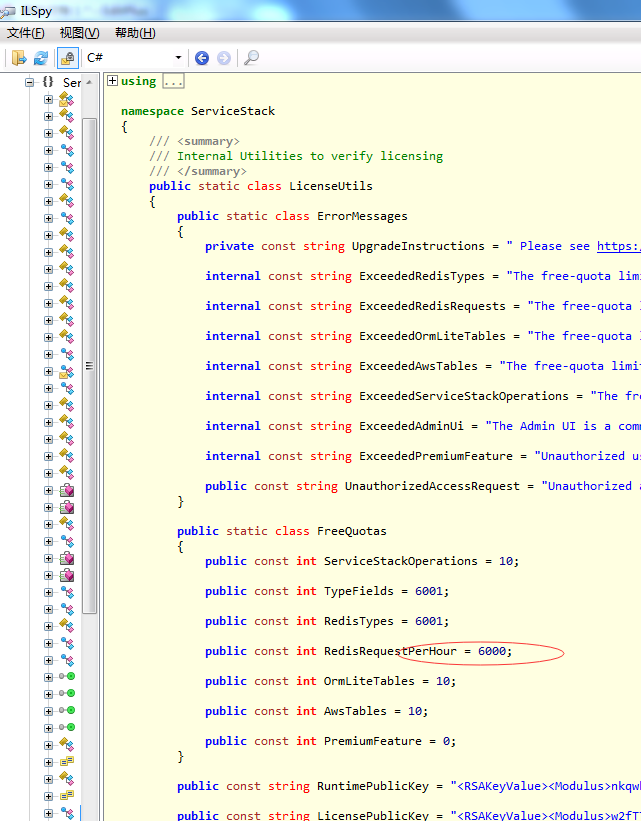Click the RedisRequestPerHour constant name
The image size is (641, 821).
(x=390, y=651)
